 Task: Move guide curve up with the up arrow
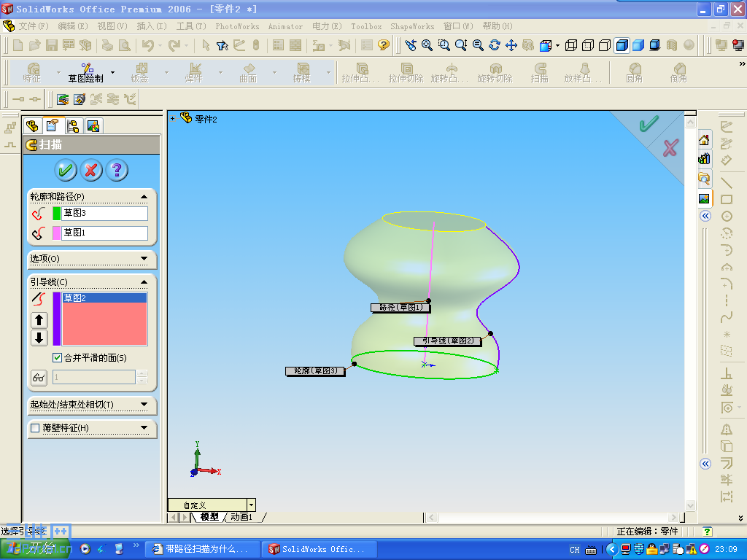click(39, 320)
